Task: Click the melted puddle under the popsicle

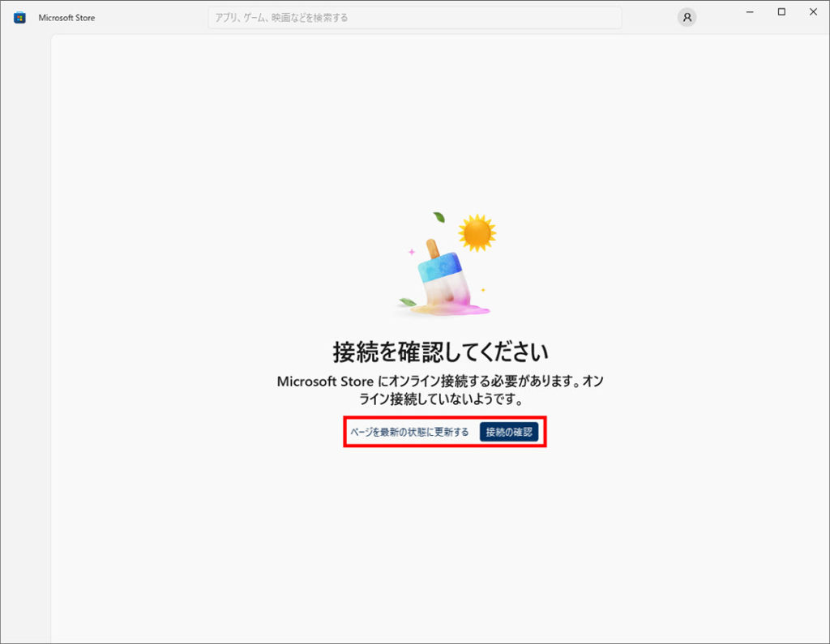Action: [x=462, y=308]
